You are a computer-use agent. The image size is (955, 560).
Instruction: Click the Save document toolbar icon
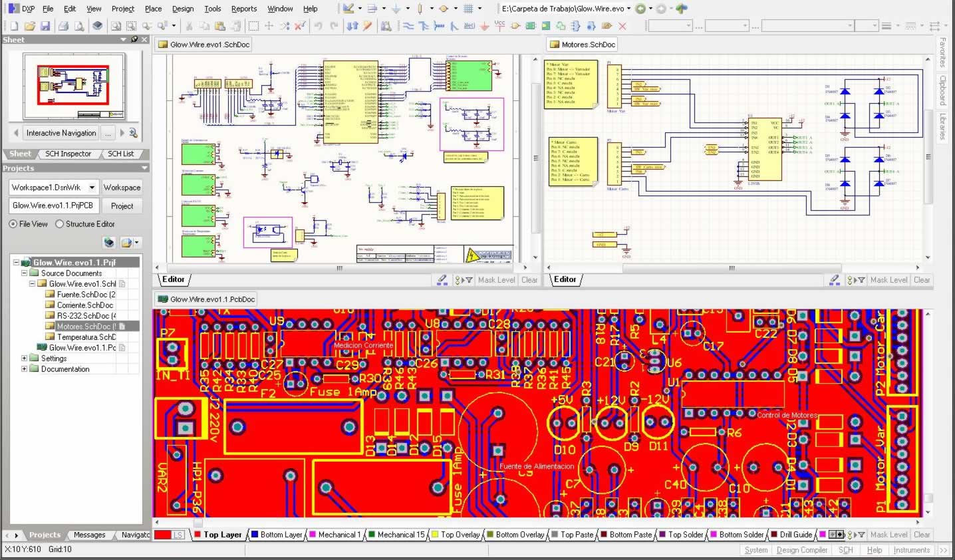(45, 26)
